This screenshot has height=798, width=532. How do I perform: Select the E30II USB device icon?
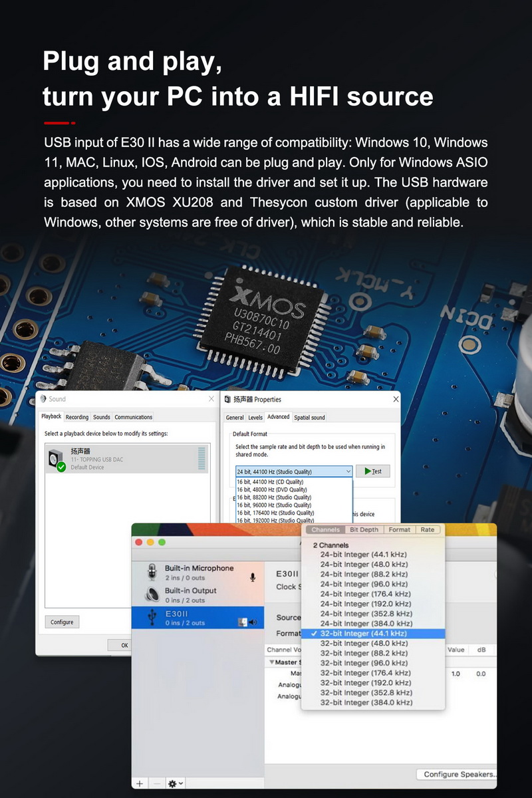(152, 618)
